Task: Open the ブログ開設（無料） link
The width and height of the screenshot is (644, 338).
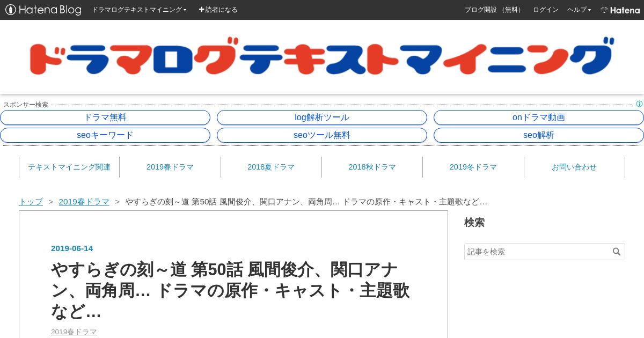Action: tap(494, 10)
